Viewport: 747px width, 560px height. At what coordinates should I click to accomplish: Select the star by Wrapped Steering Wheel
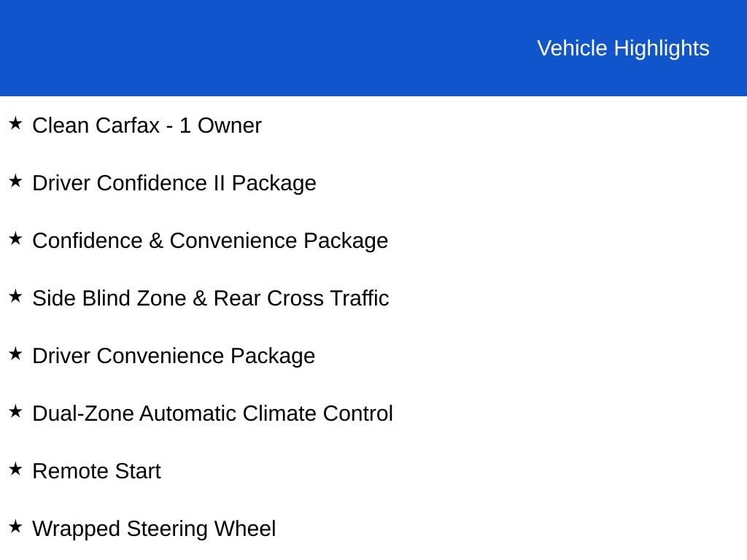pos(15,526)
